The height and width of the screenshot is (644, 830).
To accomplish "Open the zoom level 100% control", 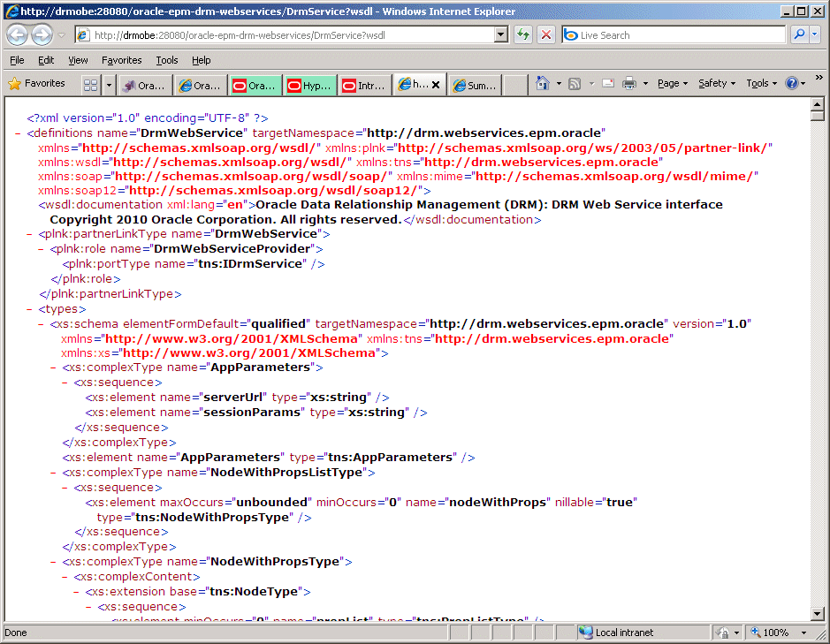I will coord(778,633).
